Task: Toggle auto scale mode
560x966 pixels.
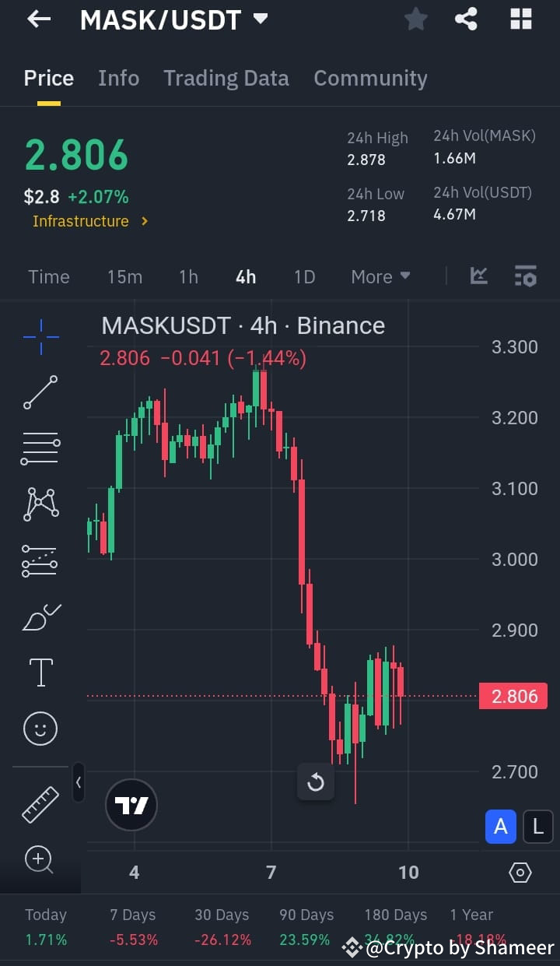Action: click(501, 827)
